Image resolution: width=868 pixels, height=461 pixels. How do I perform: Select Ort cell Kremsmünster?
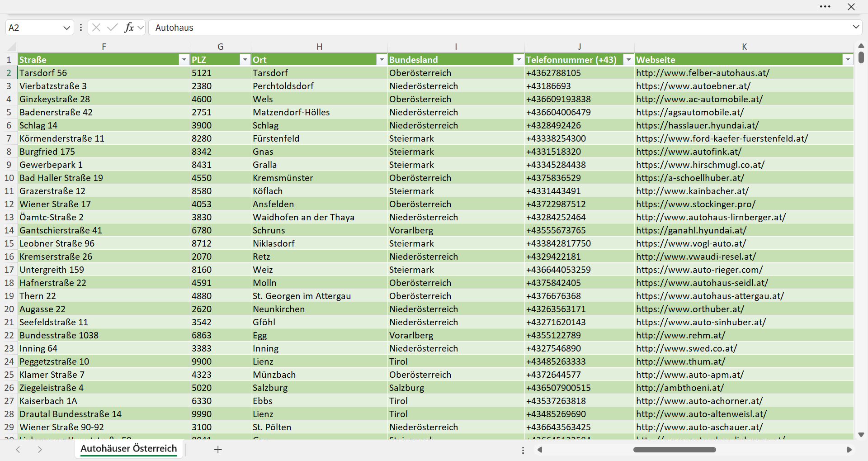click(319, 178)
